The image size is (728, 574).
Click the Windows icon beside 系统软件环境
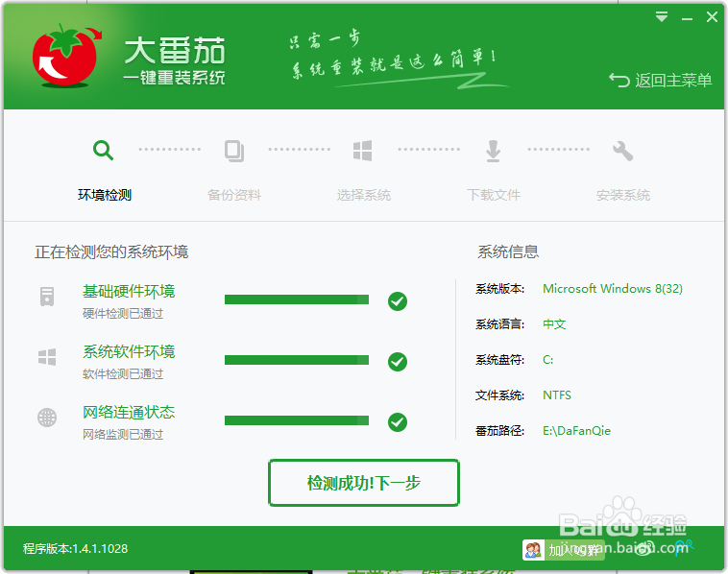click(x=47, y=357)
